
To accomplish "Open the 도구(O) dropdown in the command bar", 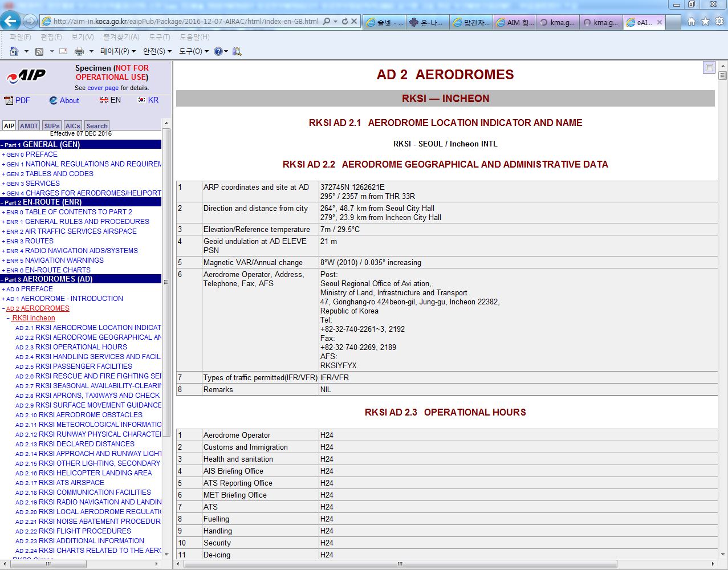I will tap(194, 51).
